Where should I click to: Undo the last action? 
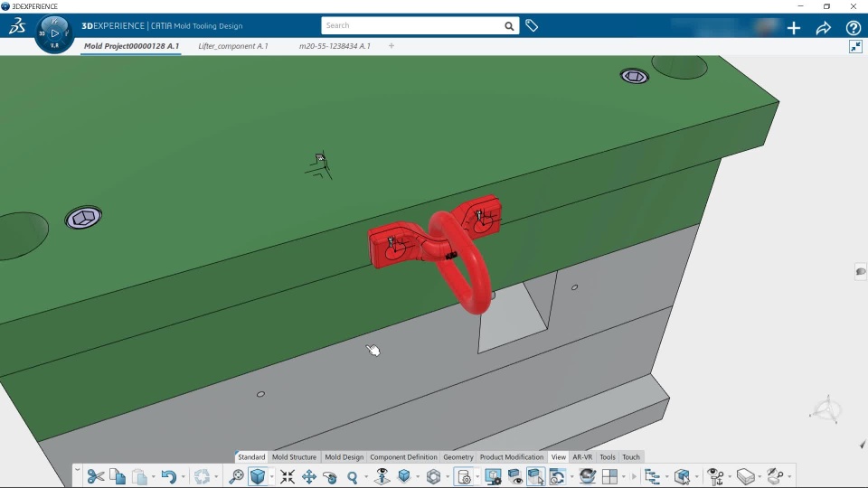click(x=169, y=476)
